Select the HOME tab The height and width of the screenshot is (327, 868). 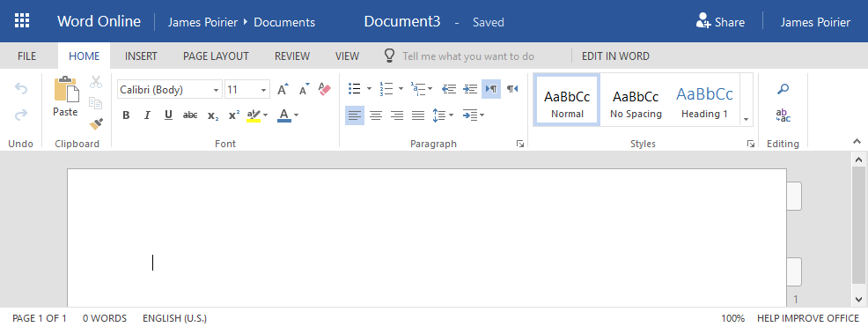coord(85,56)
